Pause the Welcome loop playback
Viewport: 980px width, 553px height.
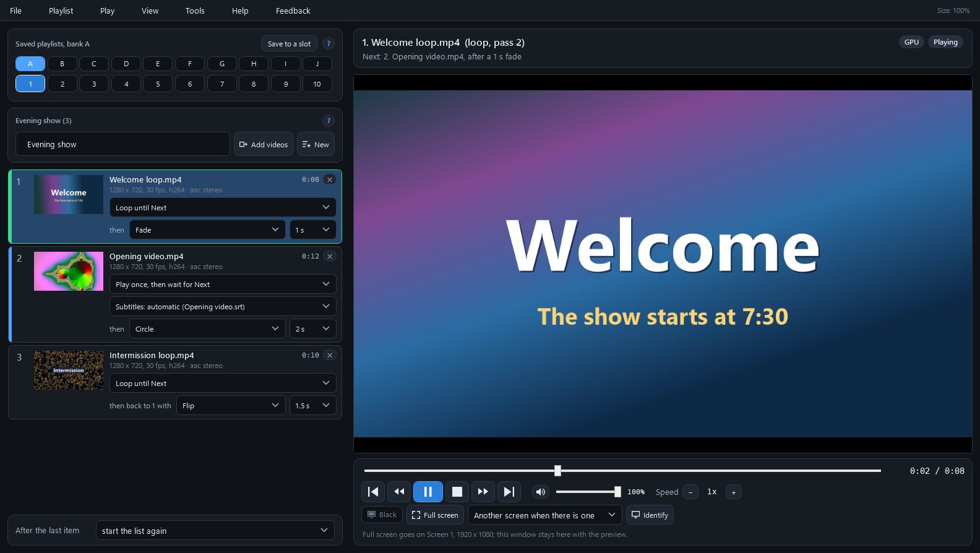(x=428, y=492)
